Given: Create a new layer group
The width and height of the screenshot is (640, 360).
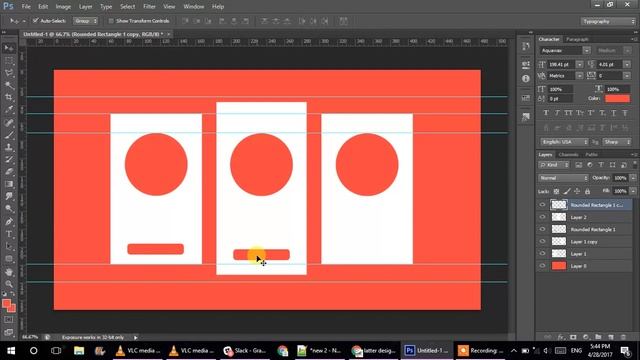Looking at the screenshot, I should click(598, 337).
